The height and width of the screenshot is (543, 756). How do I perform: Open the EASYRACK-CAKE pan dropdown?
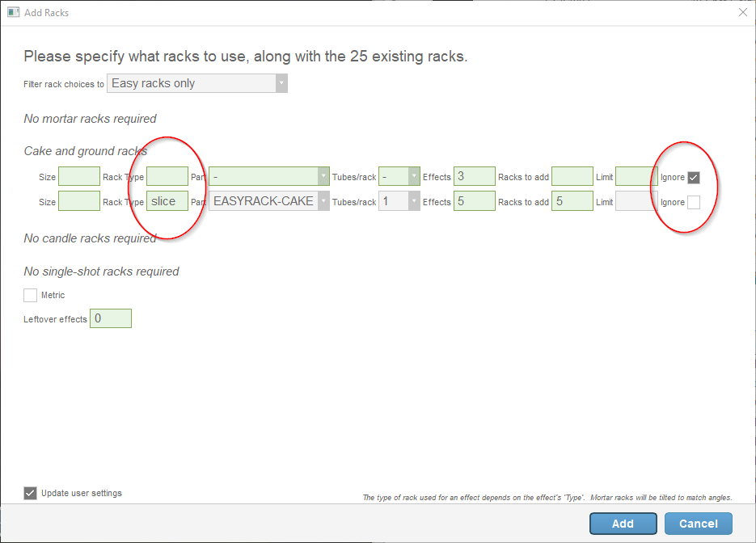(x=323, y=200)
